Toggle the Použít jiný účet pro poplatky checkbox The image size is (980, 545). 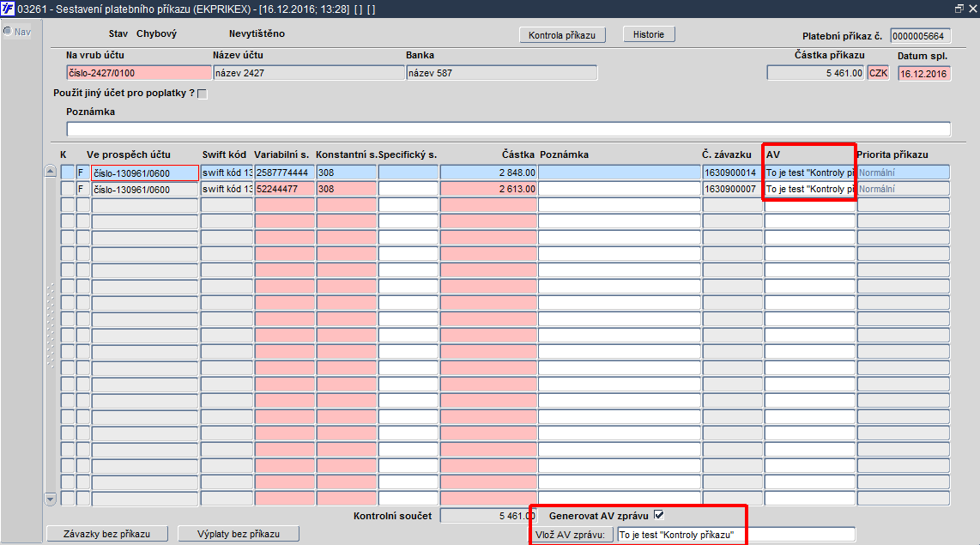(202, 94)
